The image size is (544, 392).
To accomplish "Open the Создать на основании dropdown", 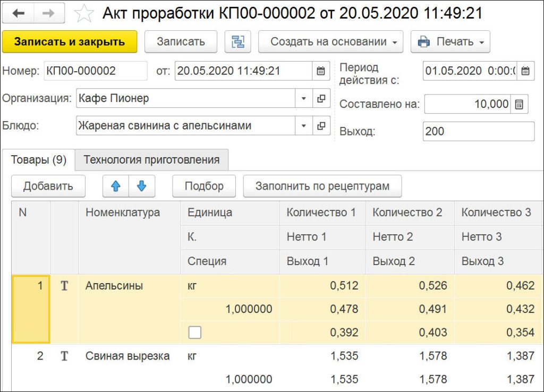I will [330, 41].
